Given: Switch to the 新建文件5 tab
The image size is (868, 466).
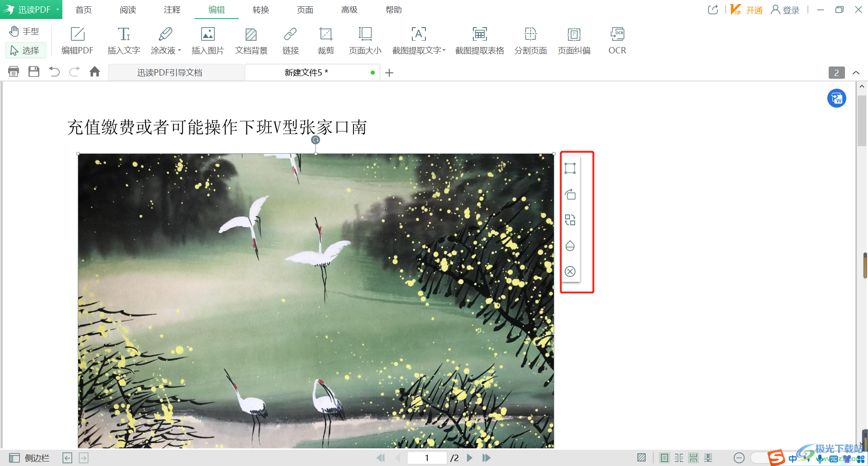Looking at the screenshot, I should pos(312,72).
